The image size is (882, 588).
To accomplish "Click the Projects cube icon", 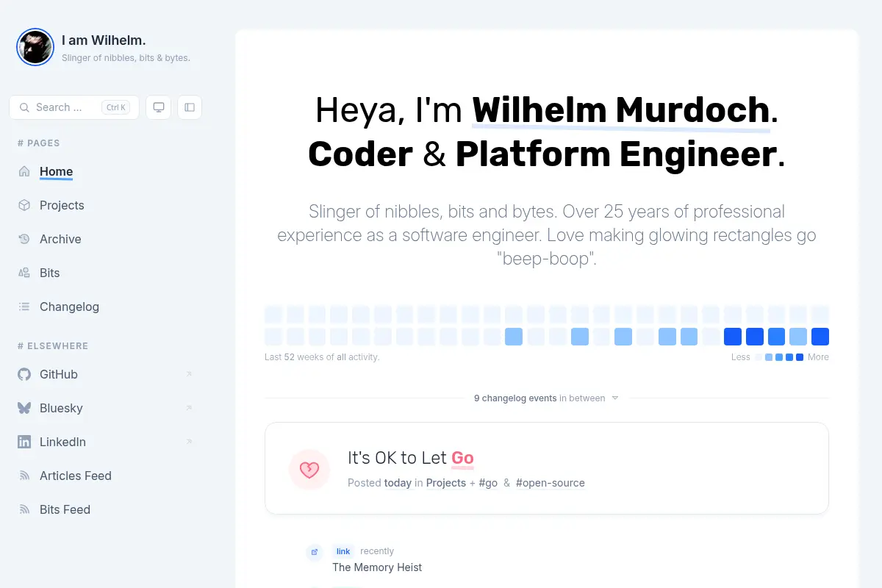I will [24, 205].
